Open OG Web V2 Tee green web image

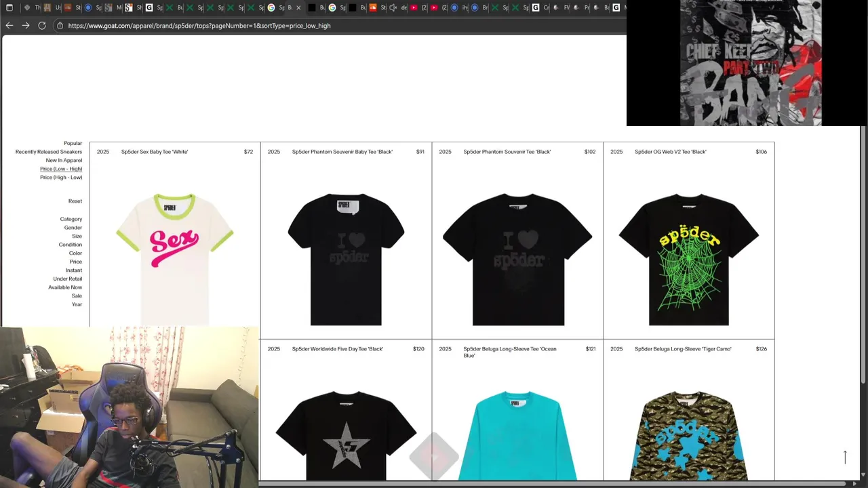tap(689, 259)
